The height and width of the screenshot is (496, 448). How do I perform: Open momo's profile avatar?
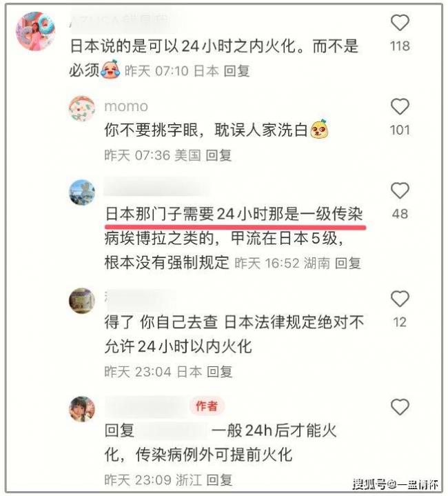[x=82, y=109]
